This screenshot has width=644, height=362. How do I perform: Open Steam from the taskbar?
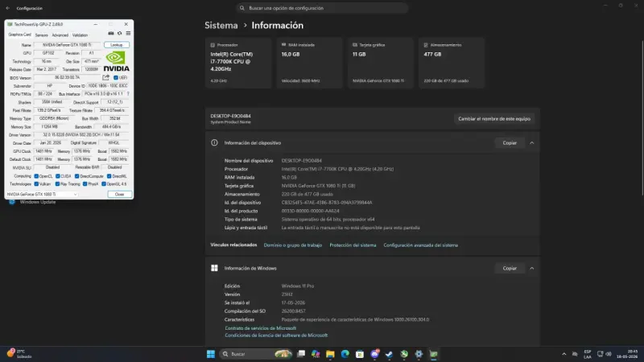click(x=390, y=354)
